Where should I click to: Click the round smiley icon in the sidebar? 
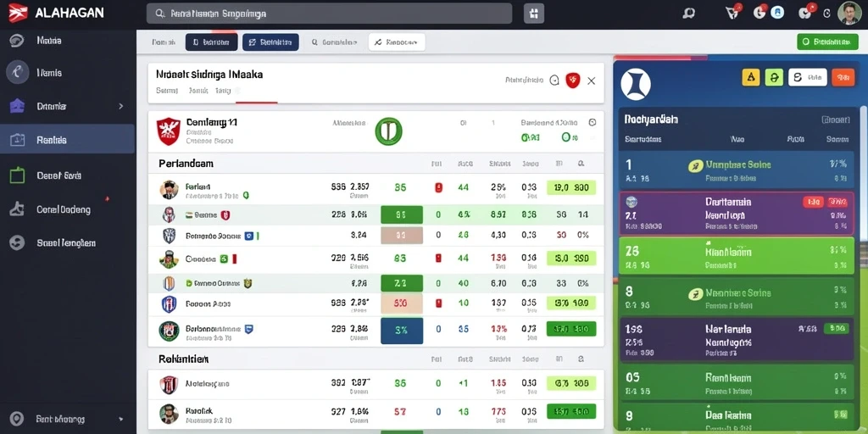point(17,242)
